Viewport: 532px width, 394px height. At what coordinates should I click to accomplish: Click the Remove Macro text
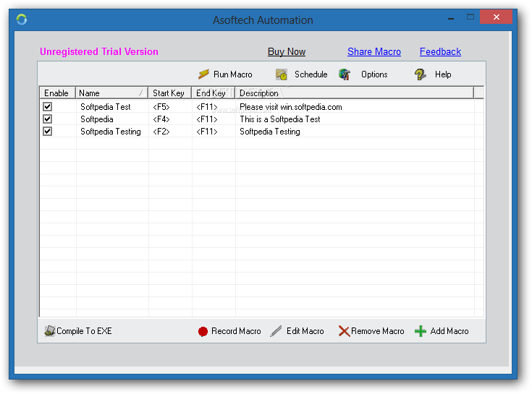coord(378,331)
